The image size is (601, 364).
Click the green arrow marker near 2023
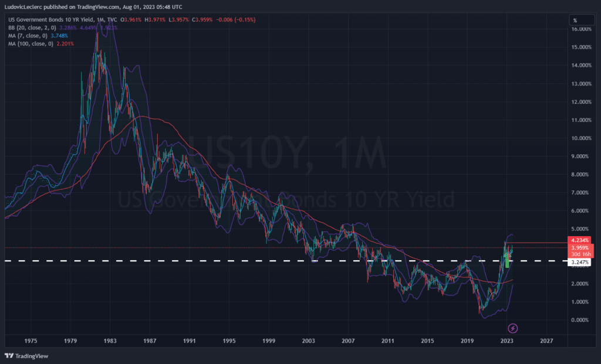tap(507, 258)
